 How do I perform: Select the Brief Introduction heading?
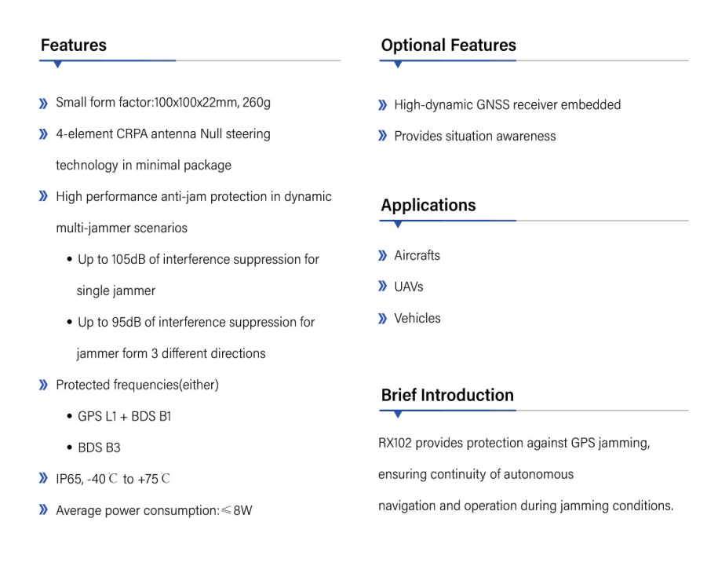tap(447, 395)
